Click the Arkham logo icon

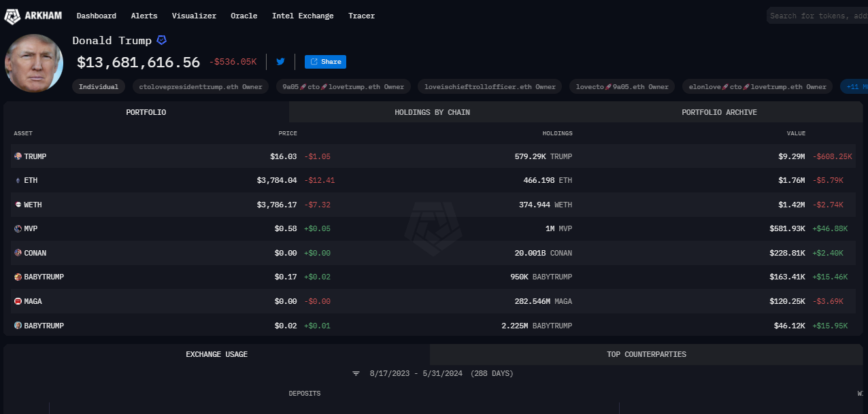point(12,16)
